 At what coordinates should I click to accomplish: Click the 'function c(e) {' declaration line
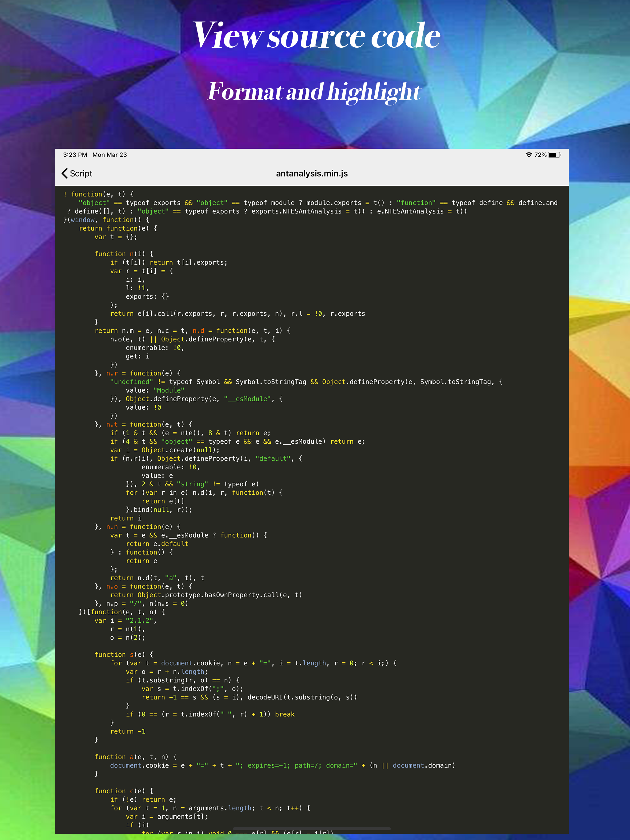[124, 791]
